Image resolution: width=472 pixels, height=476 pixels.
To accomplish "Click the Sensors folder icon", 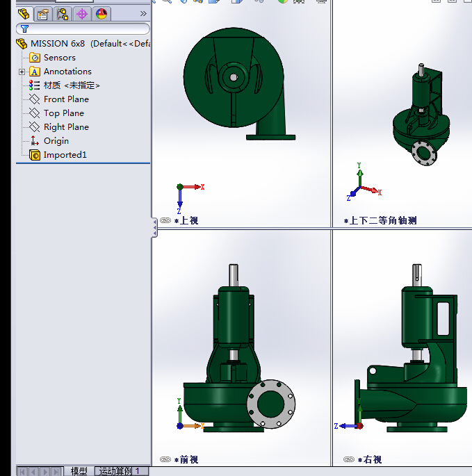I will pyautogui.click(x=35, y=58).
